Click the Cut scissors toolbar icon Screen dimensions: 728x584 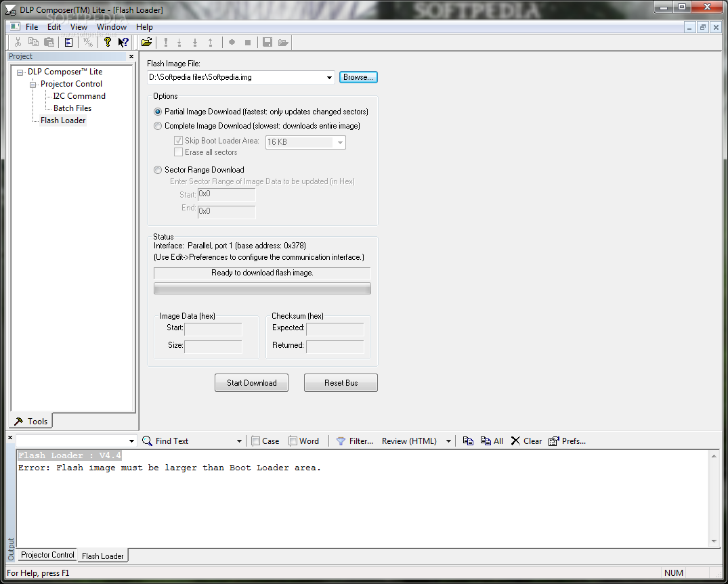[x=18, y=42]
